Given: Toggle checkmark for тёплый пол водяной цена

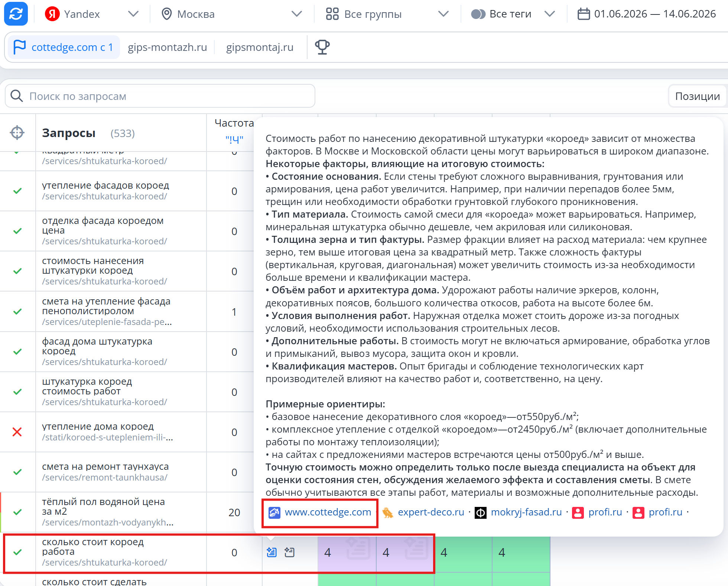Looking at the screenshot, I should coord(17,512).
